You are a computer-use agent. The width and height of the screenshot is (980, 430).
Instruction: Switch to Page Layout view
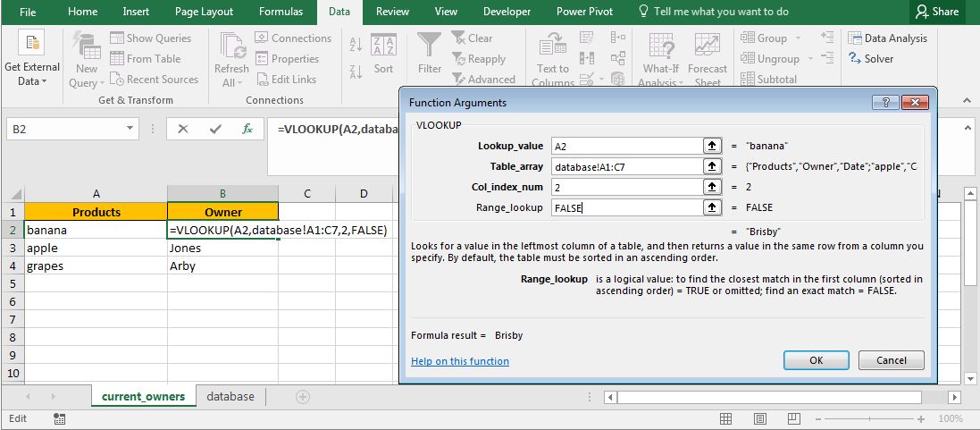coord(760,418)
